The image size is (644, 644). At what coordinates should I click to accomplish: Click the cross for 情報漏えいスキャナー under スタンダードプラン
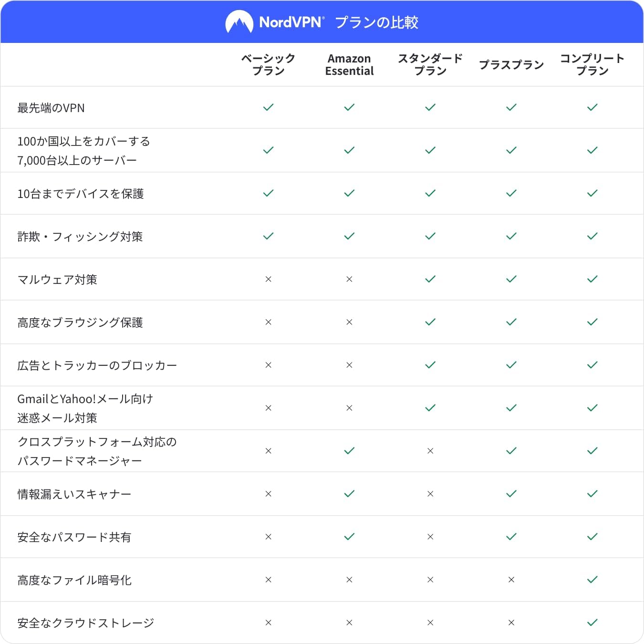point(430,494)
